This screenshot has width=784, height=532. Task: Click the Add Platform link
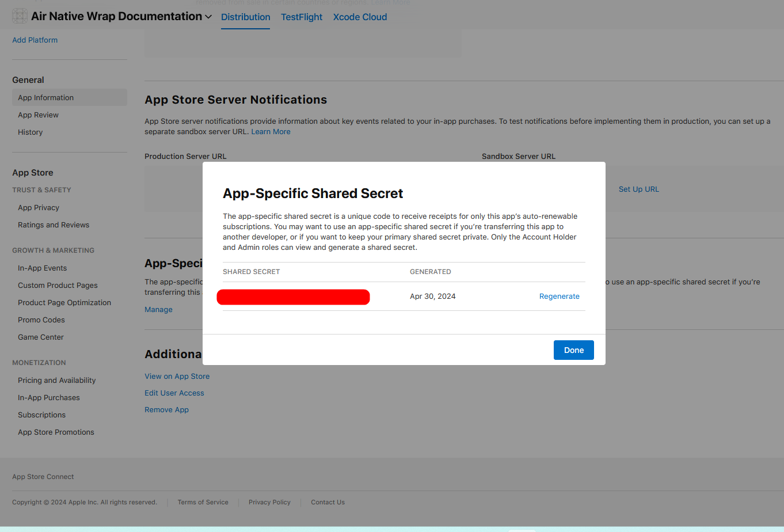click(x=35, y=40)
